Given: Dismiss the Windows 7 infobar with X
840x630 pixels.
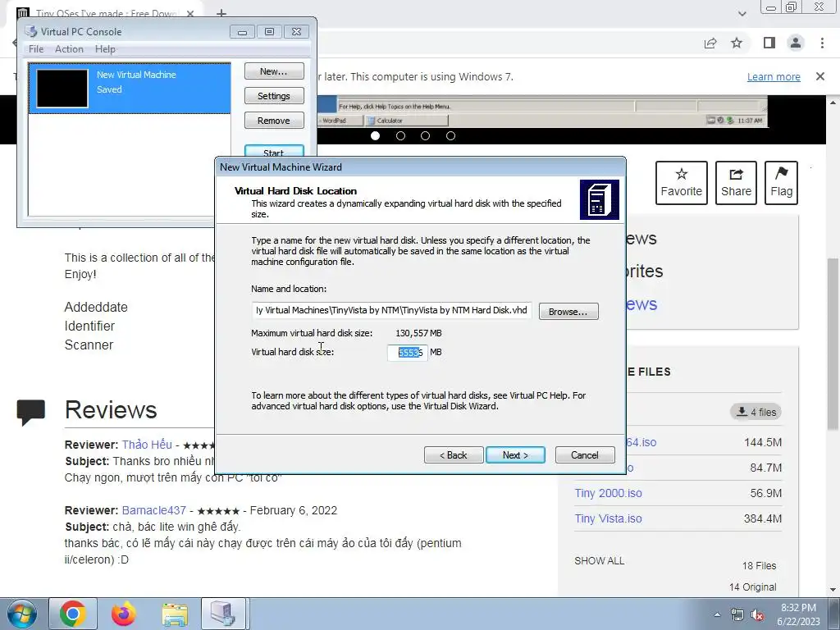Looking at the screenshot, I should coord(820,76).
